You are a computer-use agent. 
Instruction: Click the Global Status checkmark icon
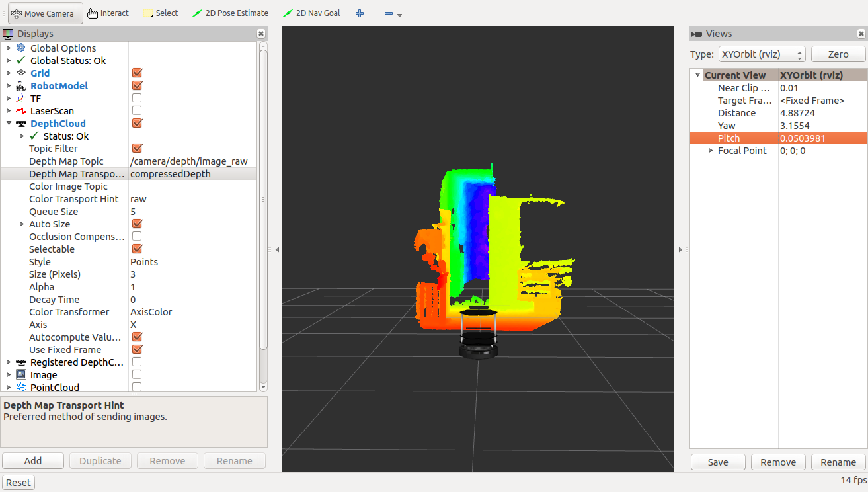point(21,60)
